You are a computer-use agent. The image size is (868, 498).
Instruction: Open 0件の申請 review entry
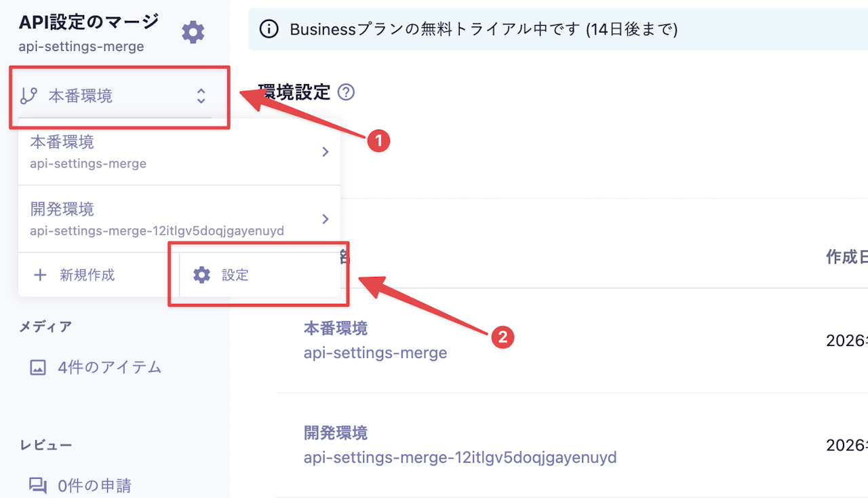pos(80,486)
